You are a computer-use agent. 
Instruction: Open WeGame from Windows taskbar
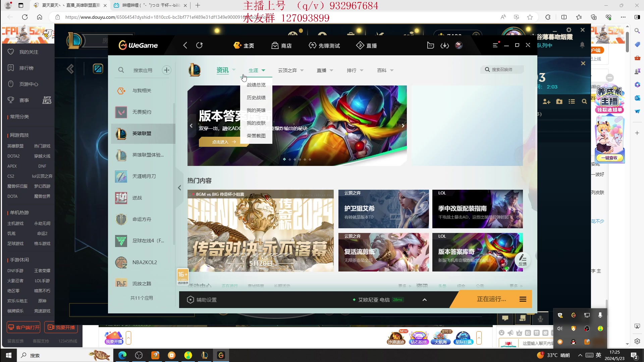(x=221, y=355)
